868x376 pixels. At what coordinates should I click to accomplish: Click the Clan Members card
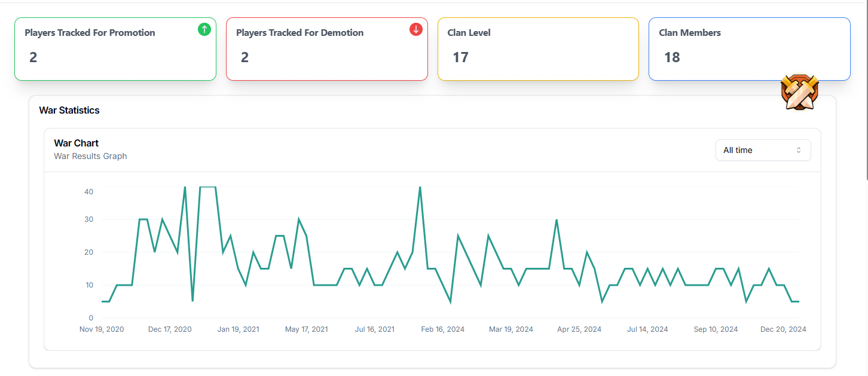coord(750,49)
